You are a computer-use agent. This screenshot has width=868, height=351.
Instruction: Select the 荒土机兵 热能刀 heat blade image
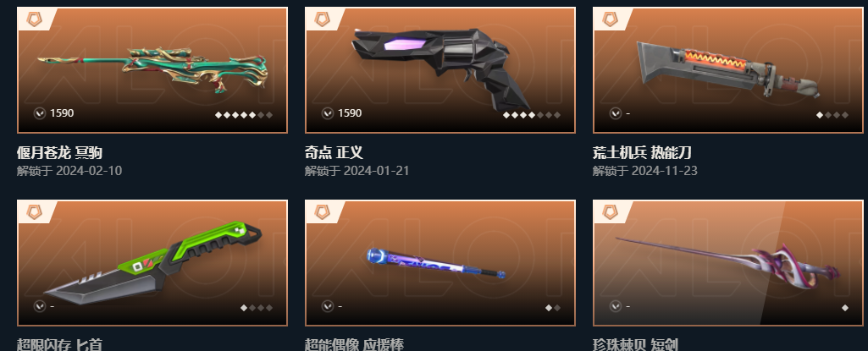(x=728, y=69)
